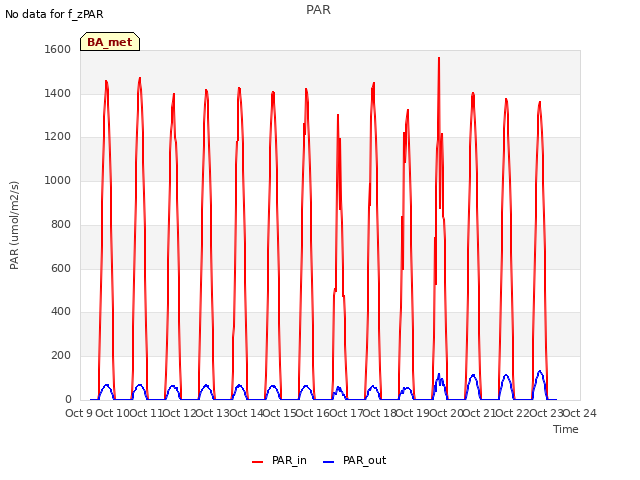Toggle PAR_out series in legend
The width and height of the screenshot is (640, 480).
coord(354,460)
